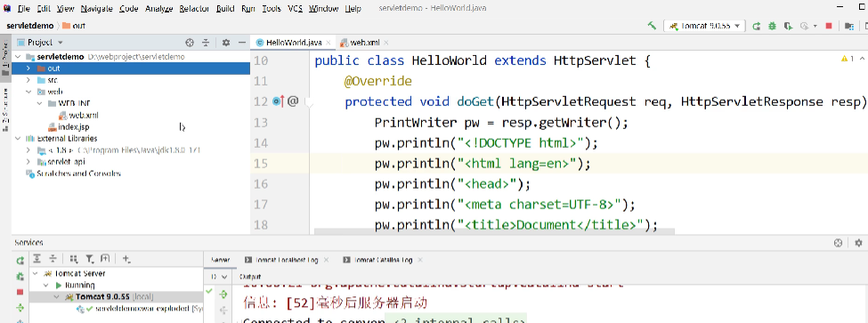Expand the servlet-api library node
This screenshot has width=868, height=323.
[28, 162]
